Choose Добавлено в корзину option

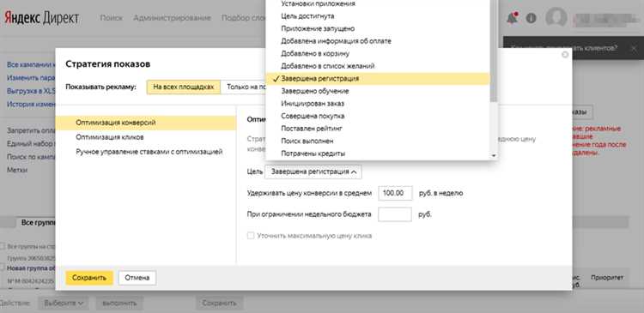[x=378, y=53]
